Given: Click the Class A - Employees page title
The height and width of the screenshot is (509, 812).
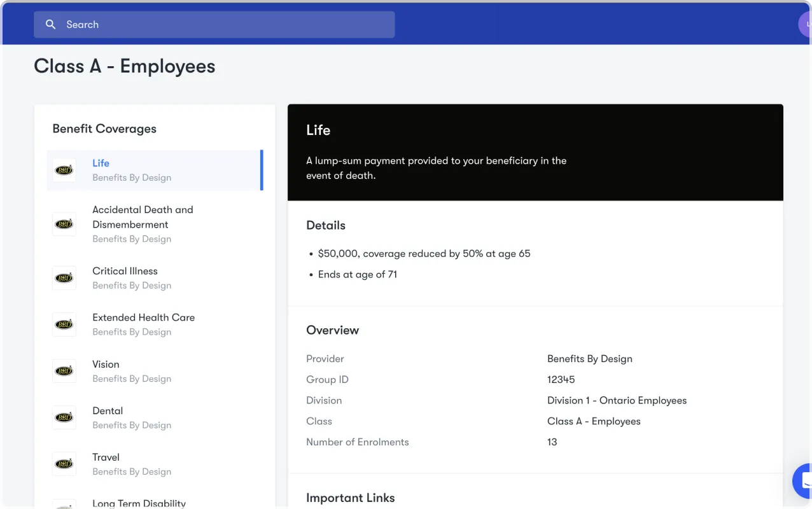Looking at the screenshot, I should coord(125,66).
